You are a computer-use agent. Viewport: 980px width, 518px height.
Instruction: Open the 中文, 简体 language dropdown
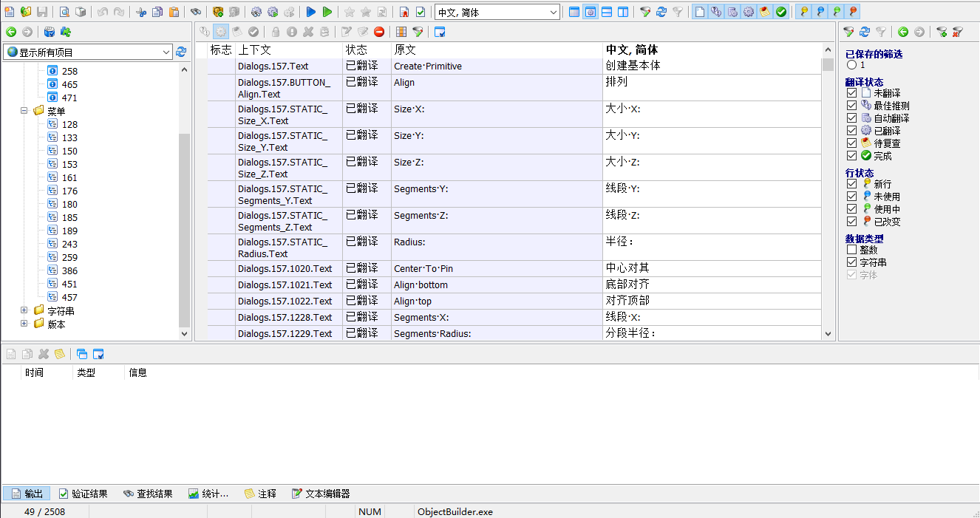pyautogui.click(x=497, y=13)
